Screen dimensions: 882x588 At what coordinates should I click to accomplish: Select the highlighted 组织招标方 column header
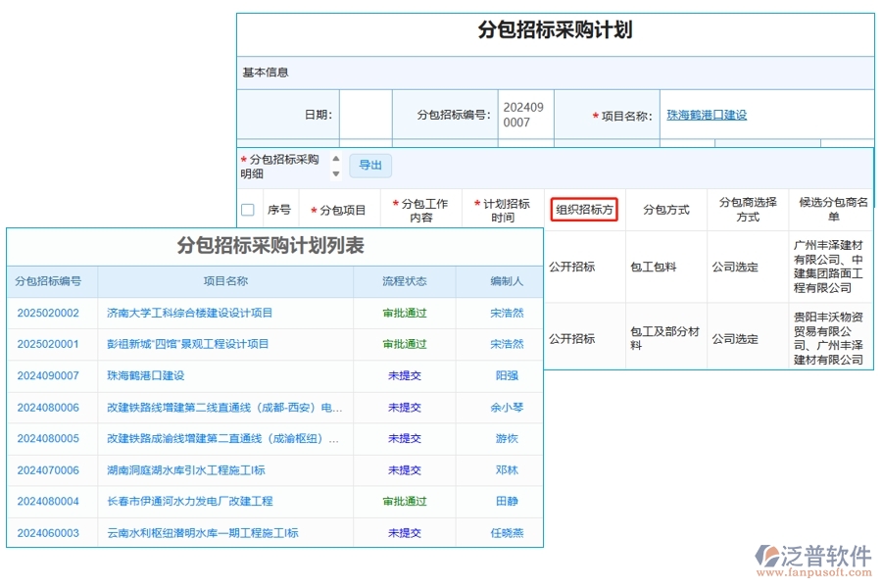tap(584, 211)
